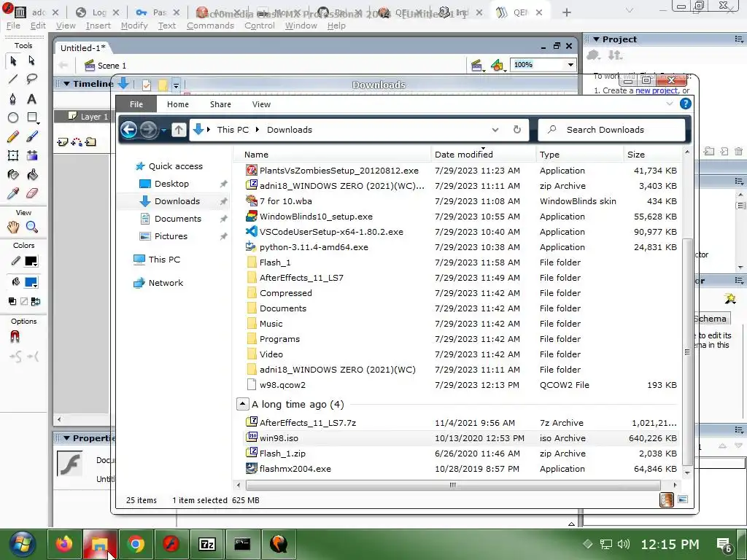Select the Line tool

(x=13, y=79)
